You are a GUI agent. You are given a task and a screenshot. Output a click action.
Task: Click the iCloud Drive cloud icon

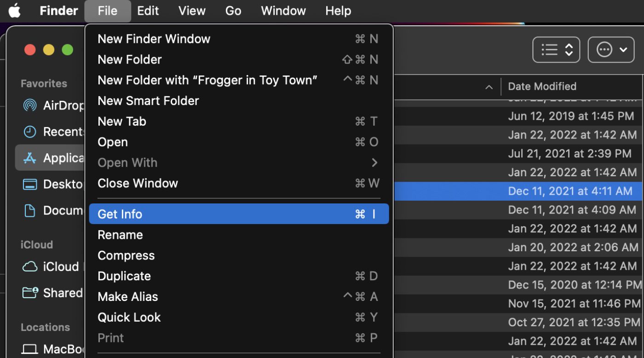click(30, 267)
